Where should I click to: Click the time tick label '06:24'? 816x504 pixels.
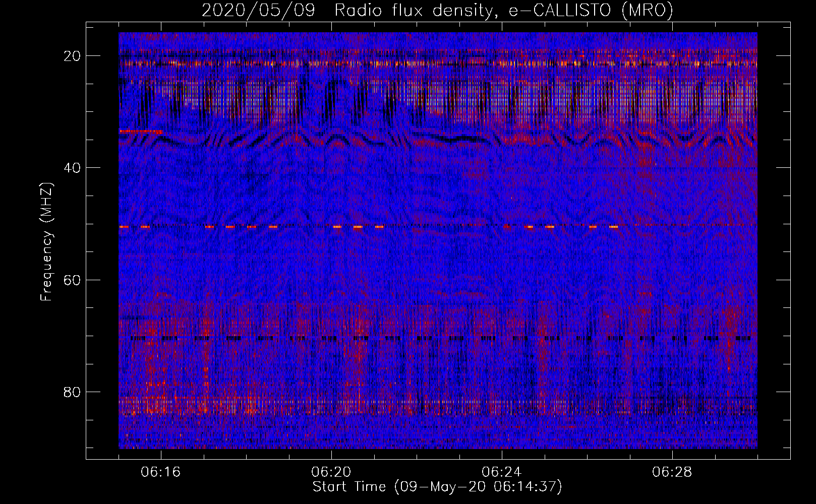(502, 472)
